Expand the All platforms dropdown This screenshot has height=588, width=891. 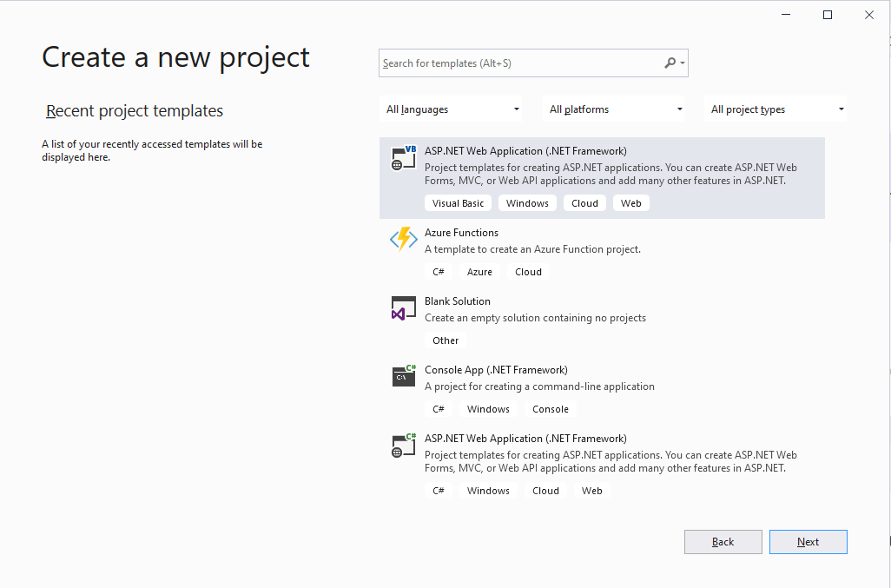point(614,109)
